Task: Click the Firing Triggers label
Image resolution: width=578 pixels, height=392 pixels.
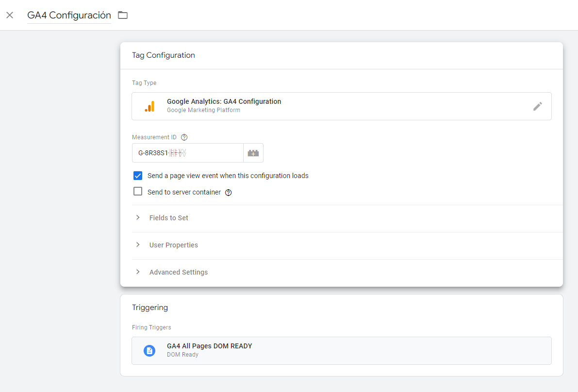Action: click(151, 327)
